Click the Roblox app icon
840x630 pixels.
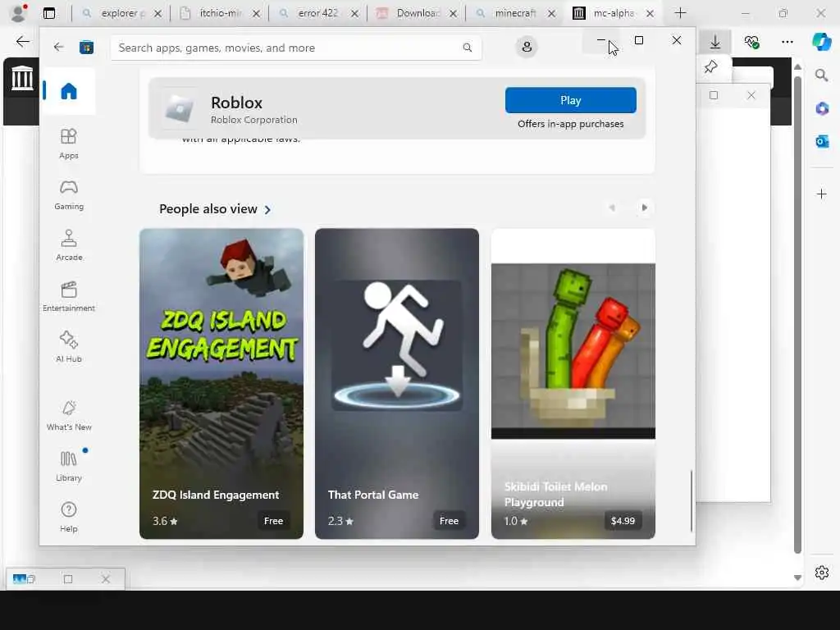(x=180, y=109)
